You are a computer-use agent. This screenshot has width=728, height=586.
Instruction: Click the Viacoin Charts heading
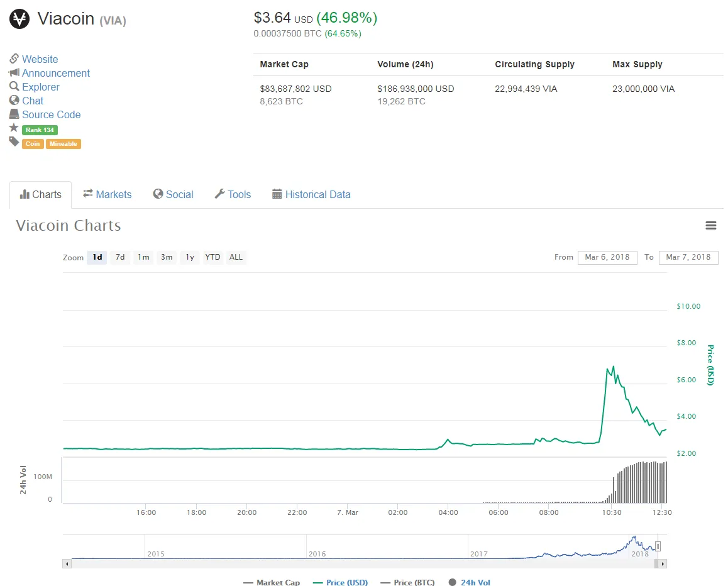click(69, 226)
